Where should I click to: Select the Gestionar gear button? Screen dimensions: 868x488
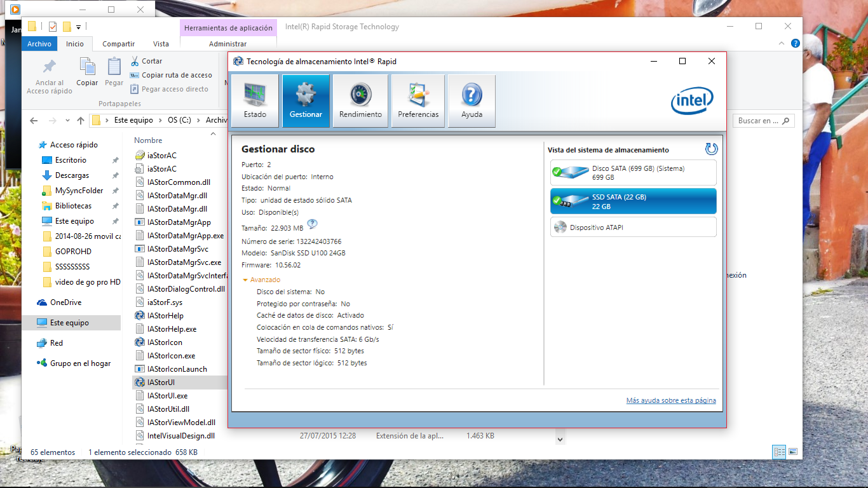click(x=306, y=100)
